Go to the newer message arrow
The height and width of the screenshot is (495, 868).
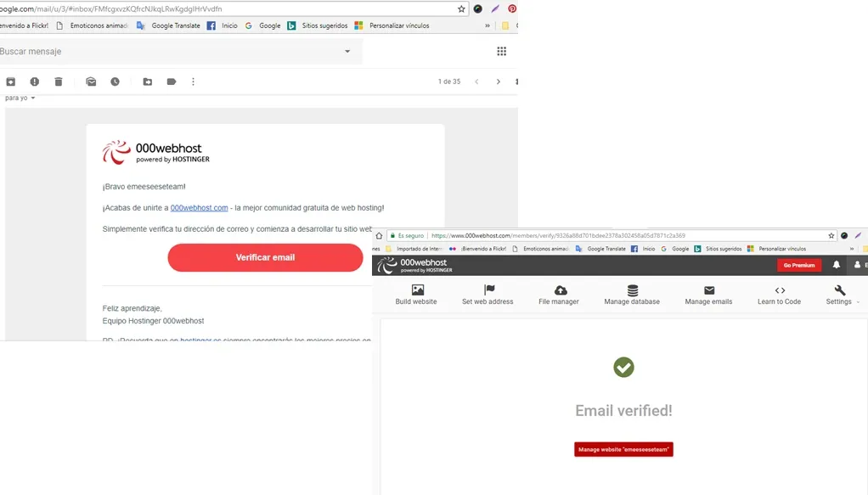click(476, 82)
